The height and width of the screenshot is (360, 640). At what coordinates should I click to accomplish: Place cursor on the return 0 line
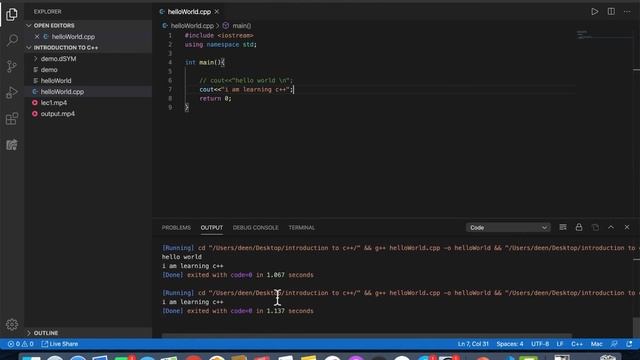tap(215, 98)
